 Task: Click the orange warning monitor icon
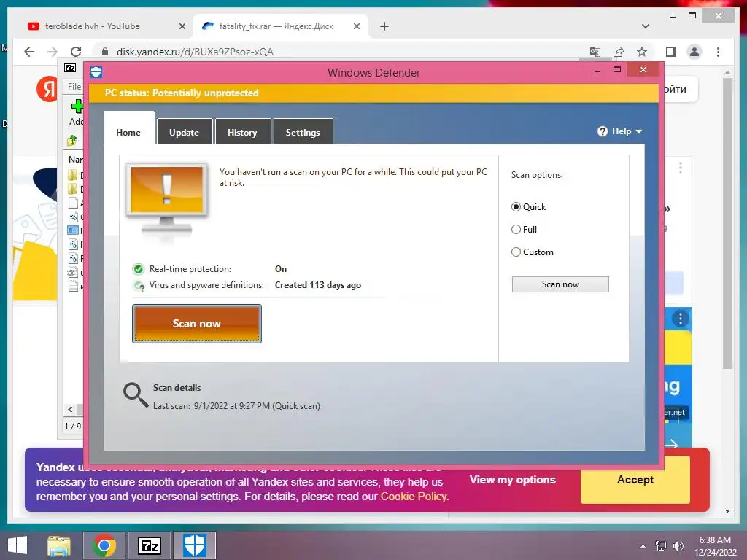click(166, 199)
